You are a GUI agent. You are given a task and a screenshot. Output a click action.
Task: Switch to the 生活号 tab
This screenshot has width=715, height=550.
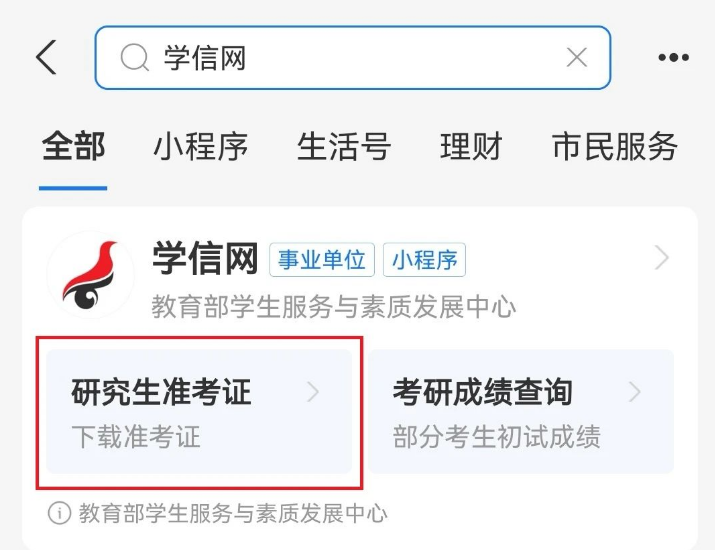coord(344,146)
